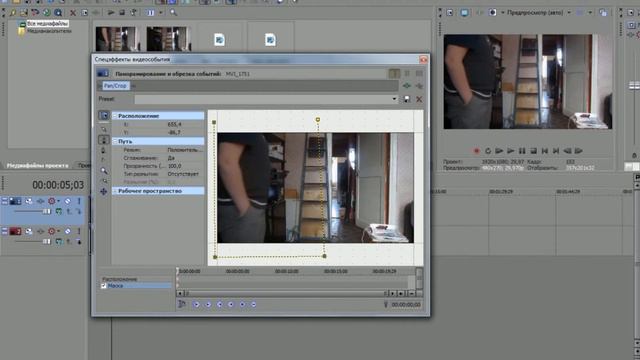Click the views icon in media toolbar
Screen dimensions: 640x360
151,13
